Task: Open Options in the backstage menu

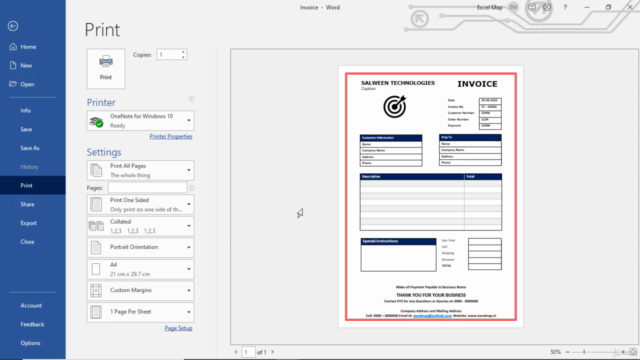Action: [33, 343]
